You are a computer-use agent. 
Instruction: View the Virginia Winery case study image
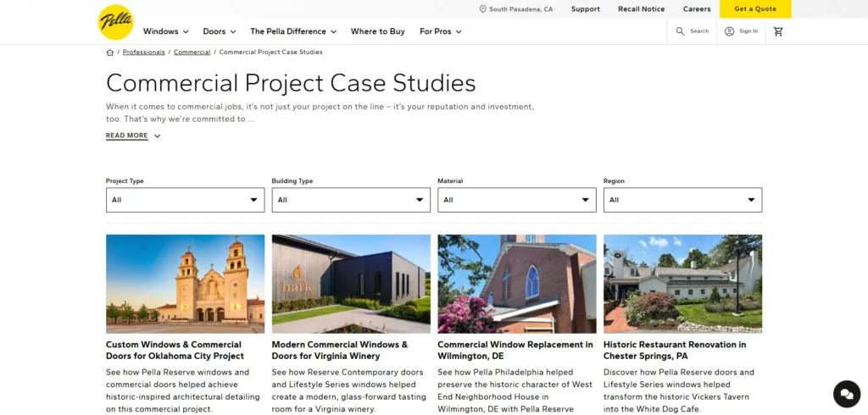coord(351,284)
